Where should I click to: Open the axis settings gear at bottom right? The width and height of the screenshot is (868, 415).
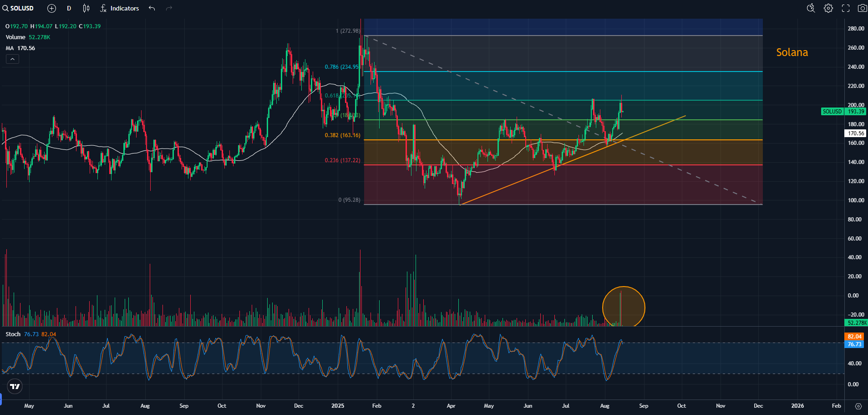(x=858, y=406)
